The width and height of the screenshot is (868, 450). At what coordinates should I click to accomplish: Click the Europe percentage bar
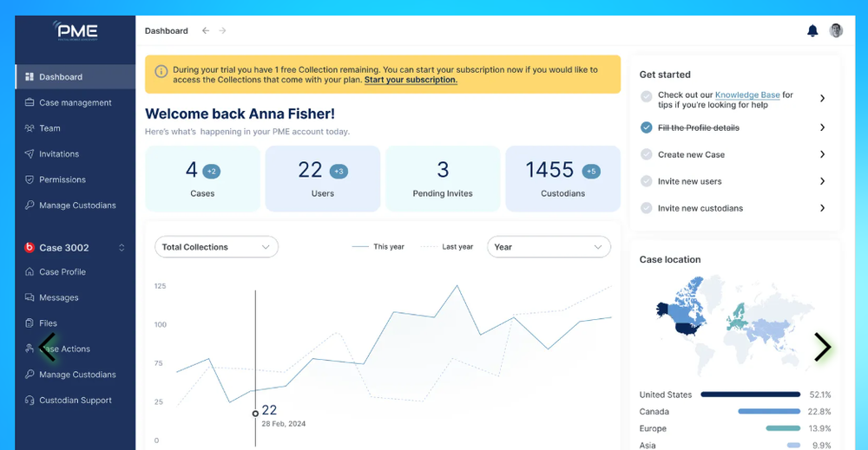[783, 427]
